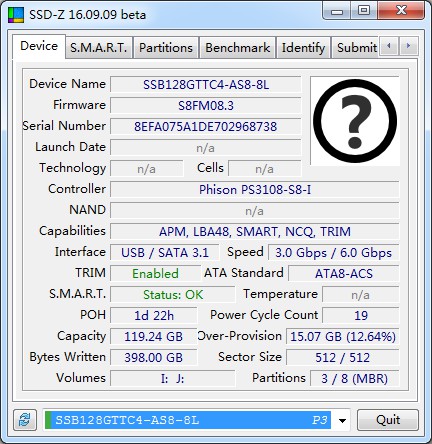Click the S.M.A.R.T. Status: OK field

point(173,295)
